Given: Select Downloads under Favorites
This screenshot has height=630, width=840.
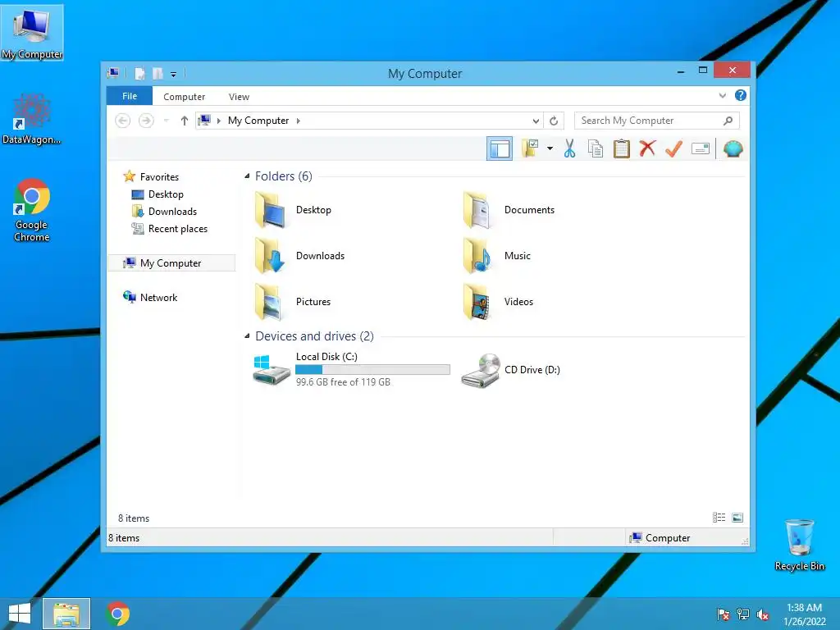Looking at the screenshot, I should 164,211.
